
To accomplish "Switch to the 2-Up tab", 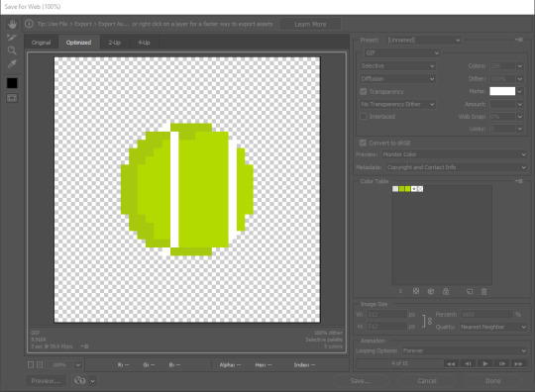I will [x=114, y=43].
